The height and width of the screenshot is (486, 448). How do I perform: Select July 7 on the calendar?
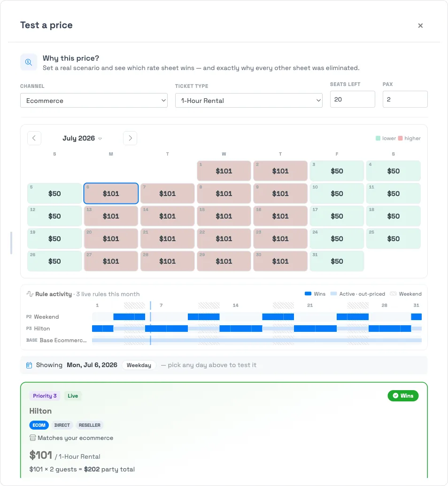168,193
